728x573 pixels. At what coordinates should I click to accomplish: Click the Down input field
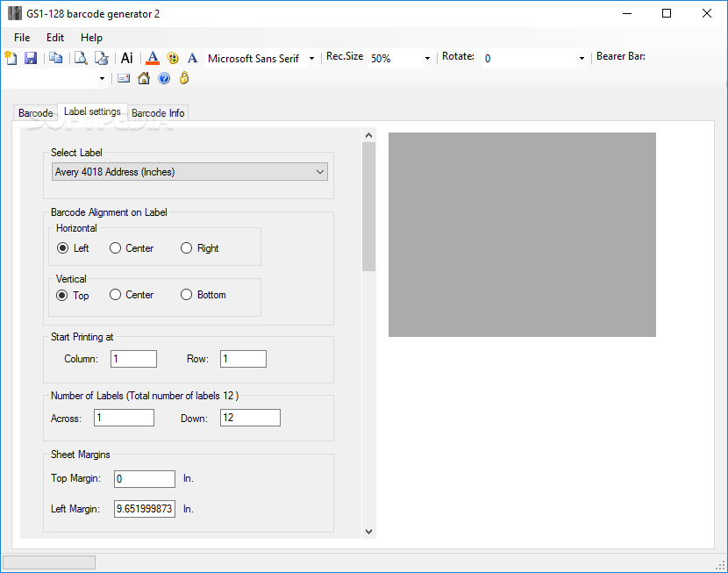coord(250,418)
